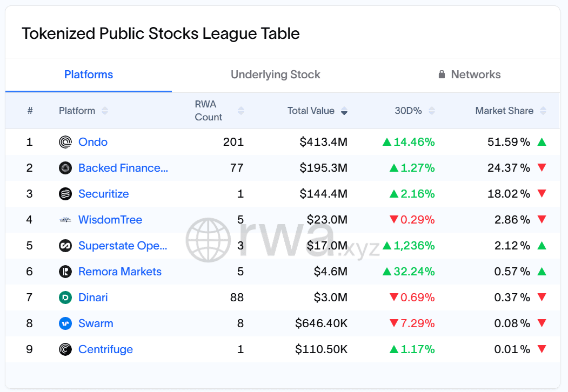Toggle Total Value sort arrow
The image size is (568, 392).
click(x=344, y=111)
